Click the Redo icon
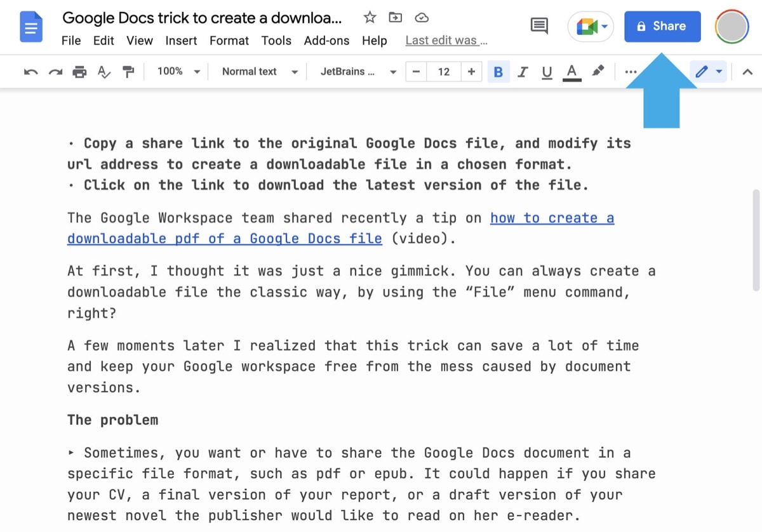This screenshot has width=762, height=532. tap(55, 71)
